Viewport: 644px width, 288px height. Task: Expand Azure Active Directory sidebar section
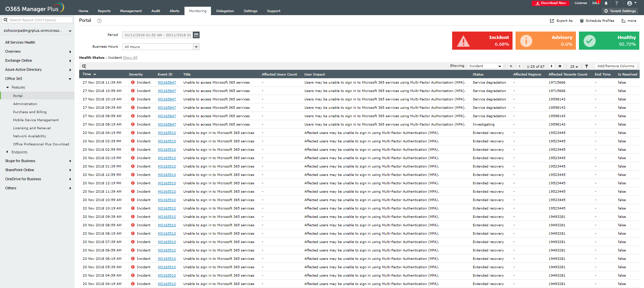pyautogui.click(x=70, y=70)
